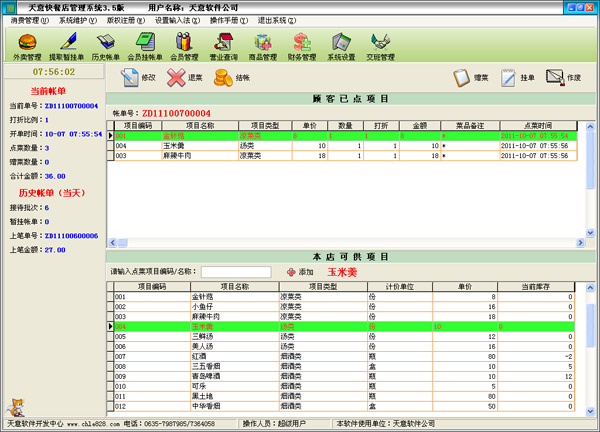Screen dimensions: 600x432
Task: Click the 修改 modify button
Action: (x=138, y=77)
